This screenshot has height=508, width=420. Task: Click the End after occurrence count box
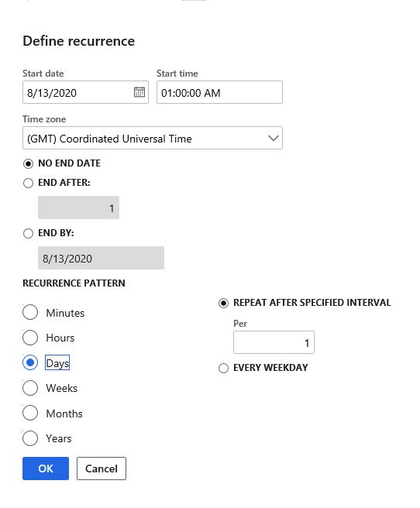[78, 208]
